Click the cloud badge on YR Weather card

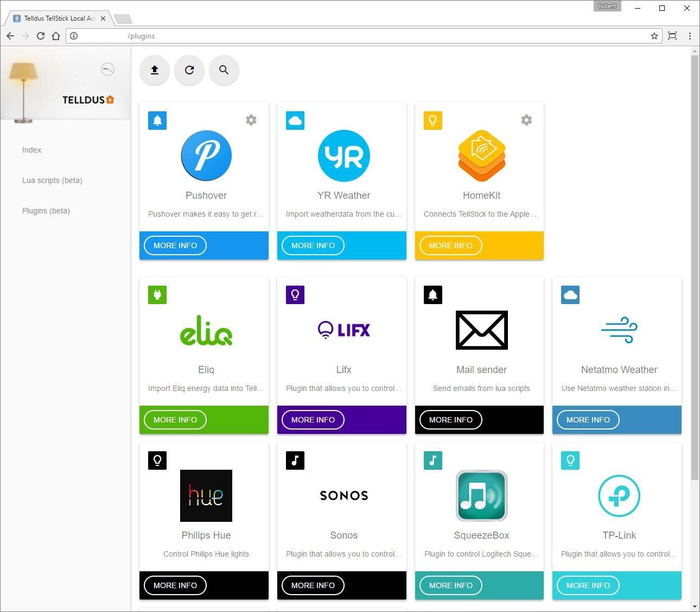point(295,121)
